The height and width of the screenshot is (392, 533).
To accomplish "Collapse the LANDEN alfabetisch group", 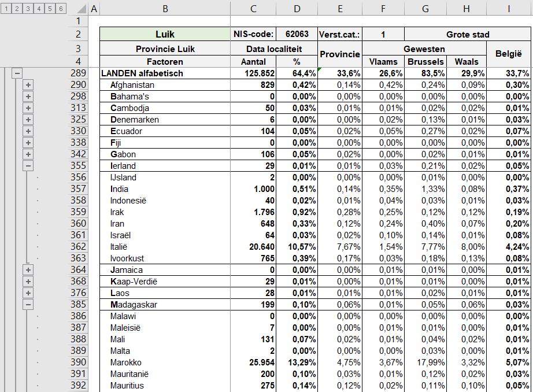I will pos(17,73).
